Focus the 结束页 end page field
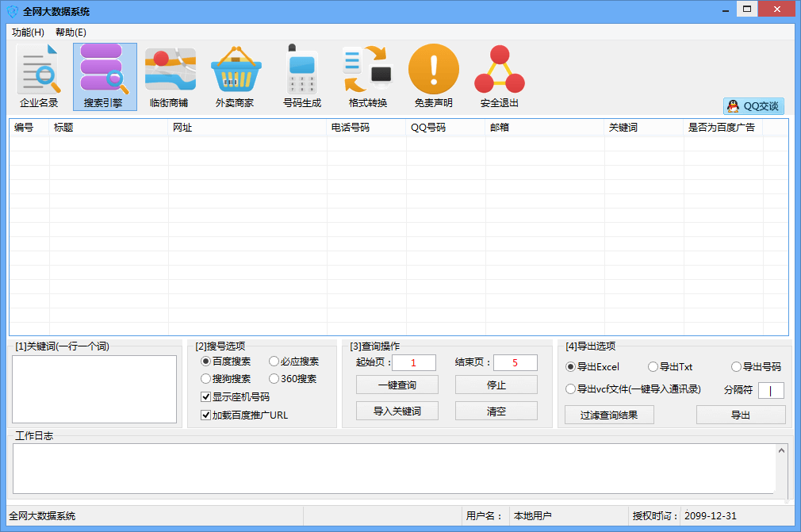 click(x=515, y=362)
